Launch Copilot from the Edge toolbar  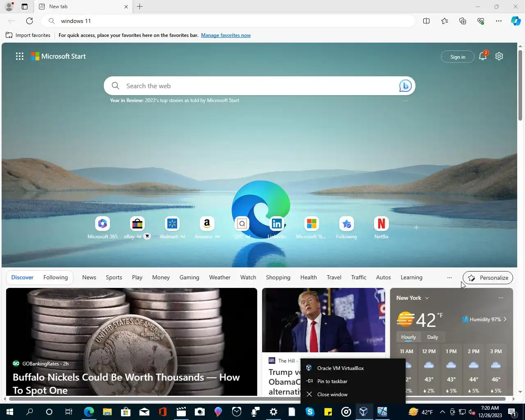516,21
